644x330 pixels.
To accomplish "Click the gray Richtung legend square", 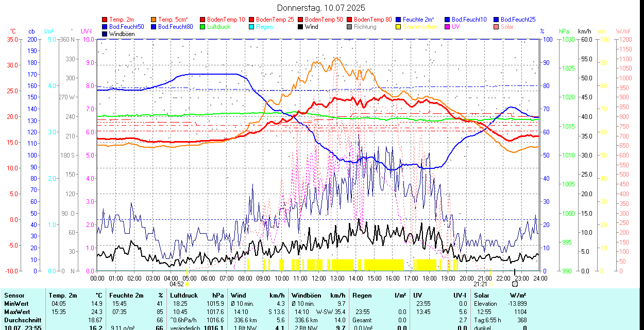I will point(350,27).
